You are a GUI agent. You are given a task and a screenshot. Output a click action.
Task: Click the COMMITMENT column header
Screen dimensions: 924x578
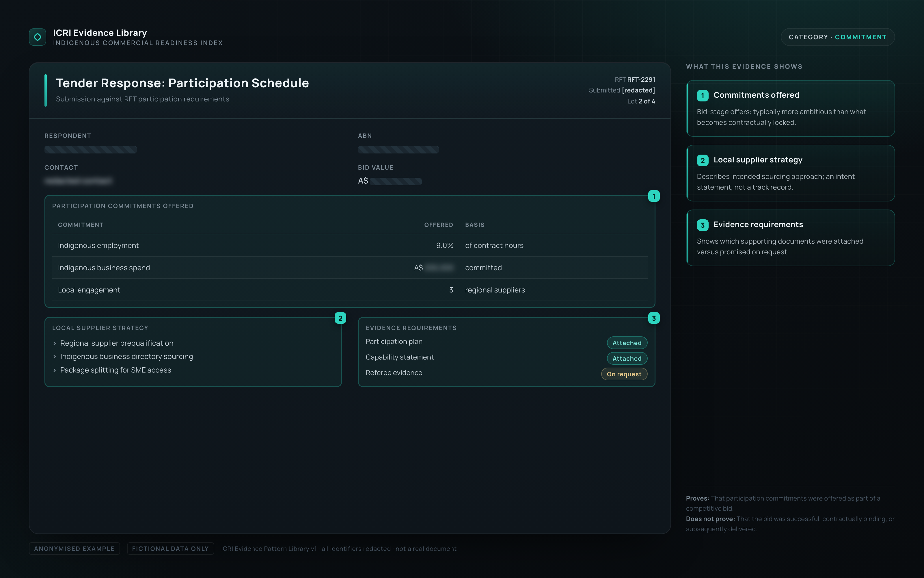tap(81, 225)
